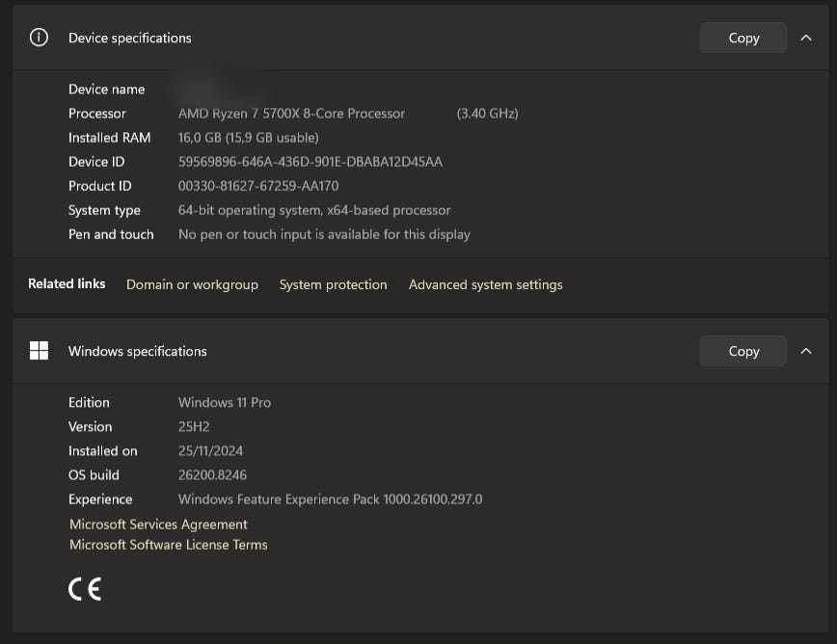This screenshot has width=837, height=644.
Task: Click the Product ID label
Action: [x=100, y=186]
